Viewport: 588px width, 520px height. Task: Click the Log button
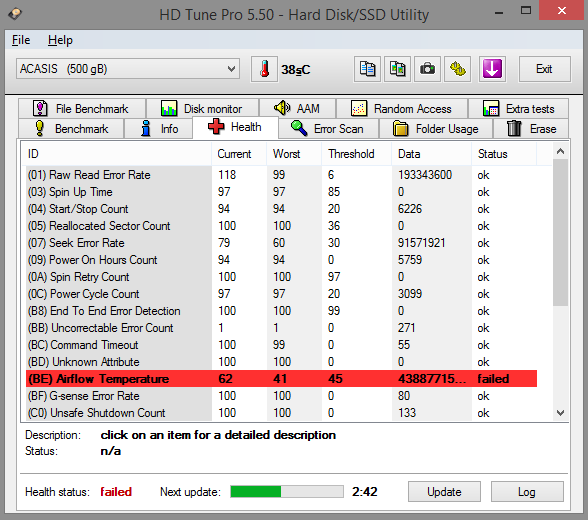527,492
